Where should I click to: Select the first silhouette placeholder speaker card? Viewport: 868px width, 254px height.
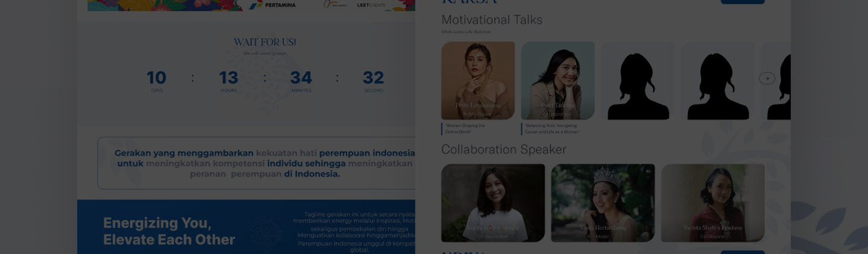(x=638, y=81)
